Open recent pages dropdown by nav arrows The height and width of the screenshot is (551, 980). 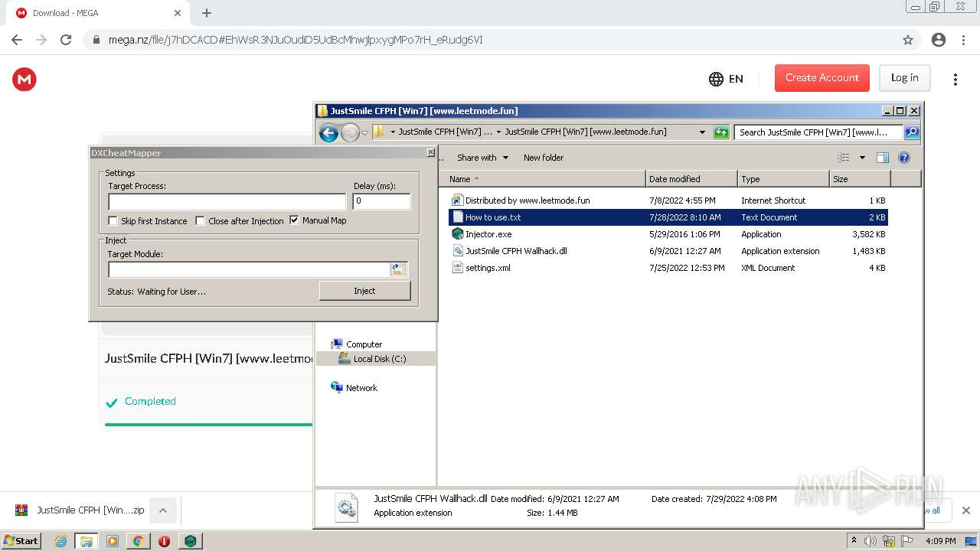tap(365, 132)
